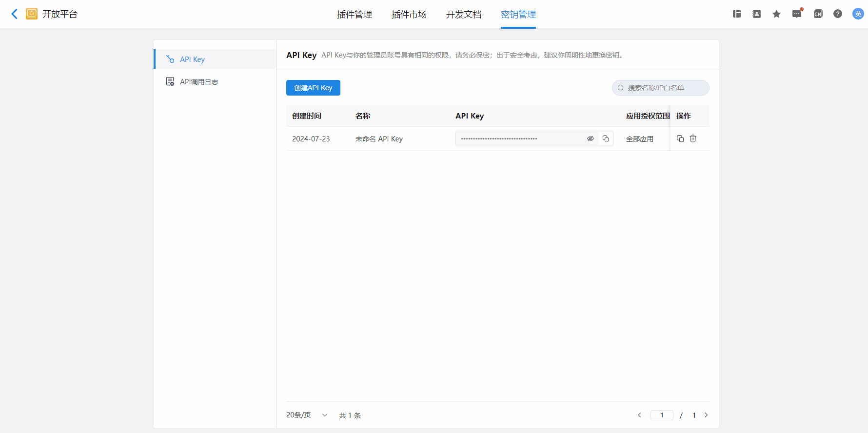Duplicate the key using the operations copy icon
This screenshot has height=433, width=868.
coord(680,138)
